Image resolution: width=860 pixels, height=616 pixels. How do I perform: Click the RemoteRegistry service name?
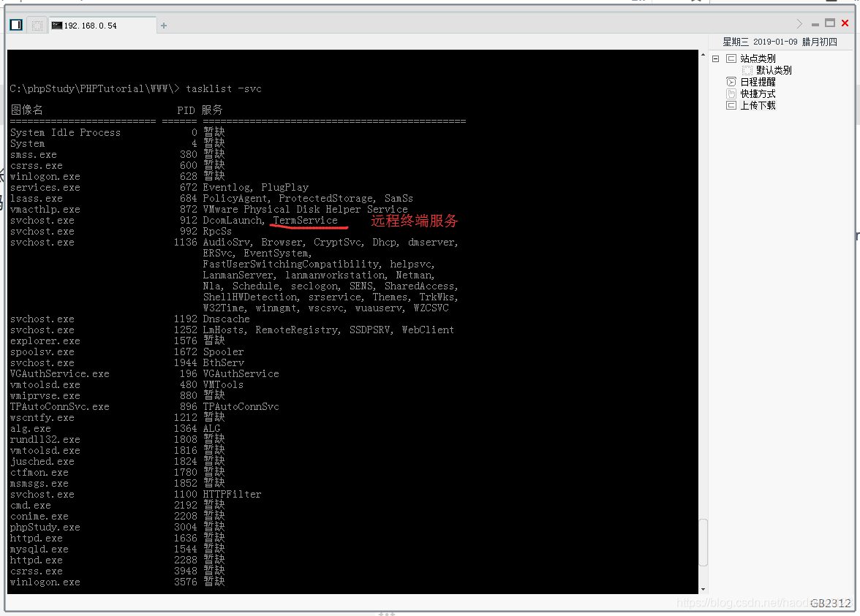(x=297, y=330)
